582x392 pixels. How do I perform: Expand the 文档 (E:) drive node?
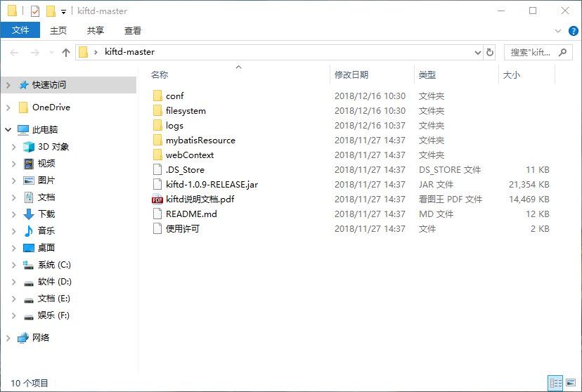[14, 299]
